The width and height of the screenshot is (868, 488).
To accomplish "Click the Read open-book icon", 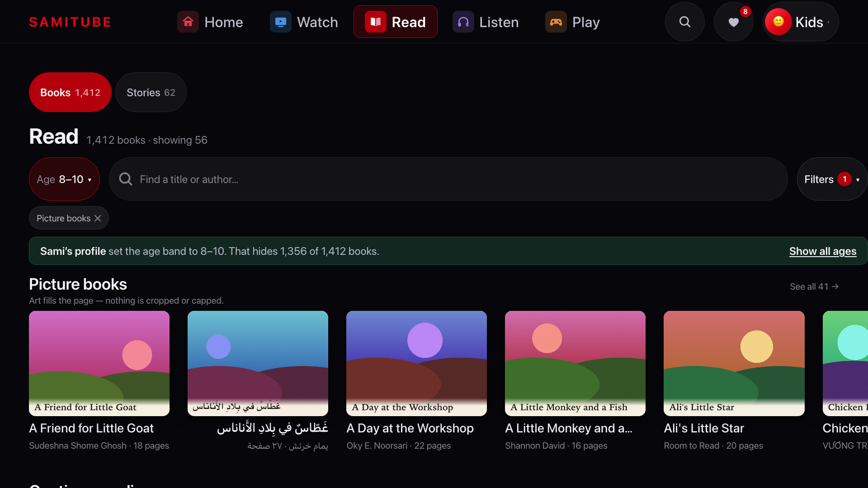I will point(376,22).
